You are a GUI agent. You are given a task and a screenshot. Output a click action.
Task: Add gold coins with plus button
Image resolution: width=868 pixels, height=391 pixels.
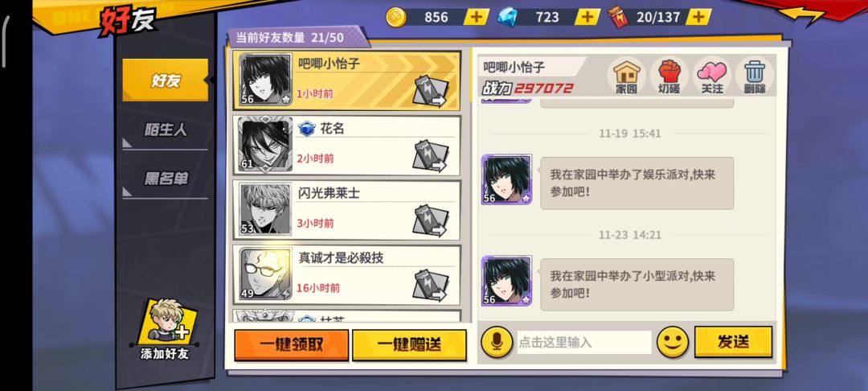coord(476,17)
